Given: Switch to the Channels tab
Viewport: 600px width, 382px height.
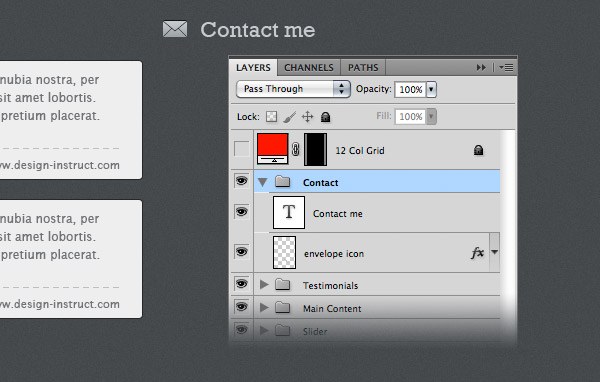Looking at the screenshot, I should point(309,68).
